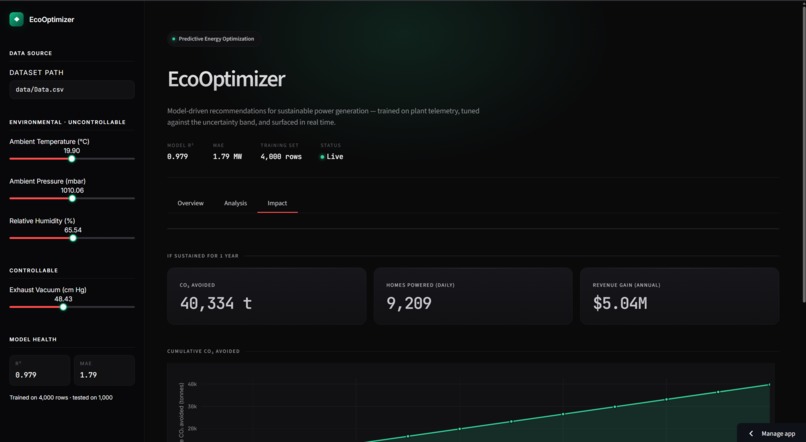
Task: Adjust the Relative Humidity slider handle
Action: tap(73, 238)
